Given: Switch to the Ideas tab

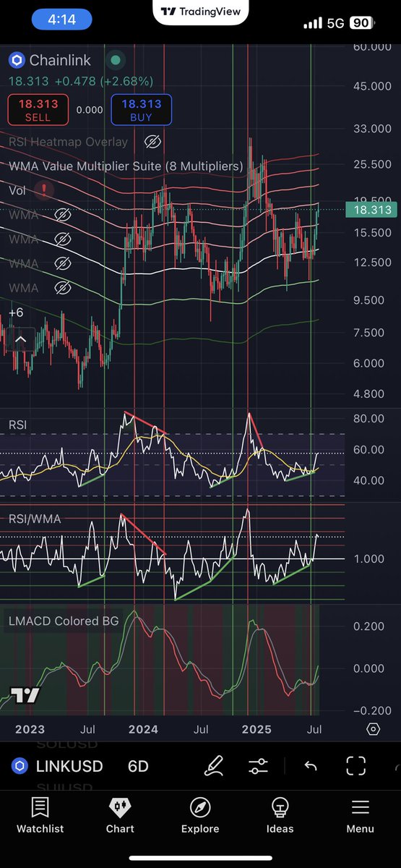Looking at the screenshot, I should click(280, 816).
